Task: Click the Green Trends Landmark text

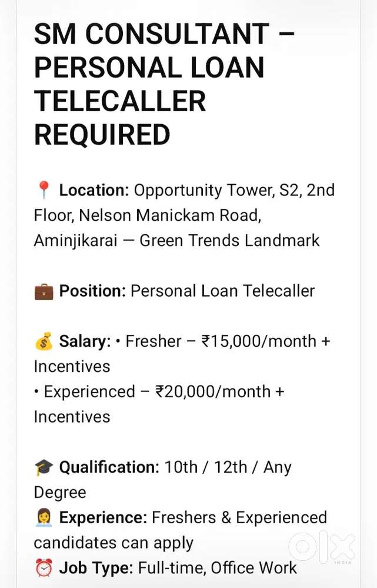Action: click(229, 240)
